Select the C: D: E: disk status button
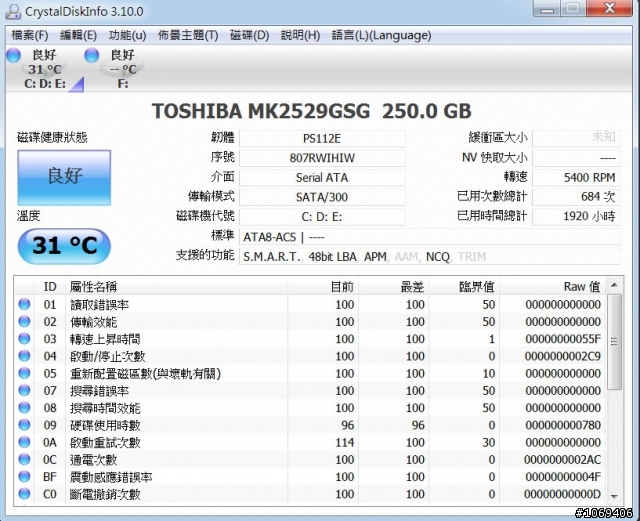 pyautogui.click(x=44, y=69)
